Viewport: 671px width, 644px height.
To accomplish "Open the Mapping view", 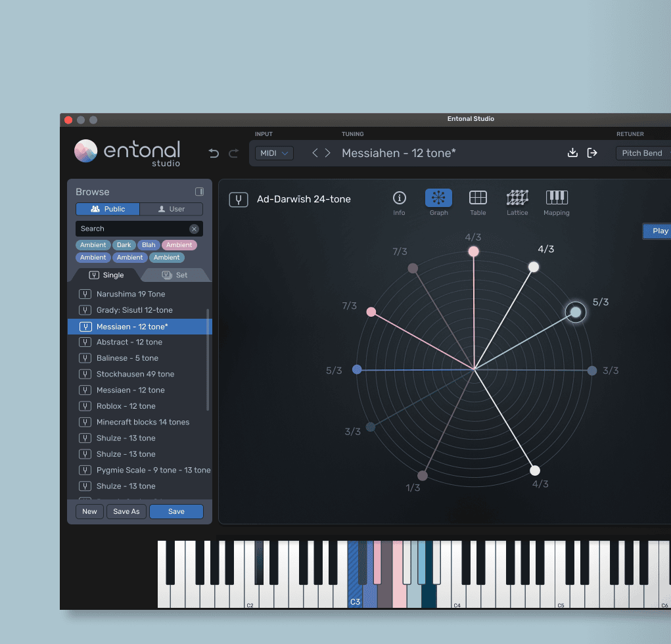I will (556, 202).
